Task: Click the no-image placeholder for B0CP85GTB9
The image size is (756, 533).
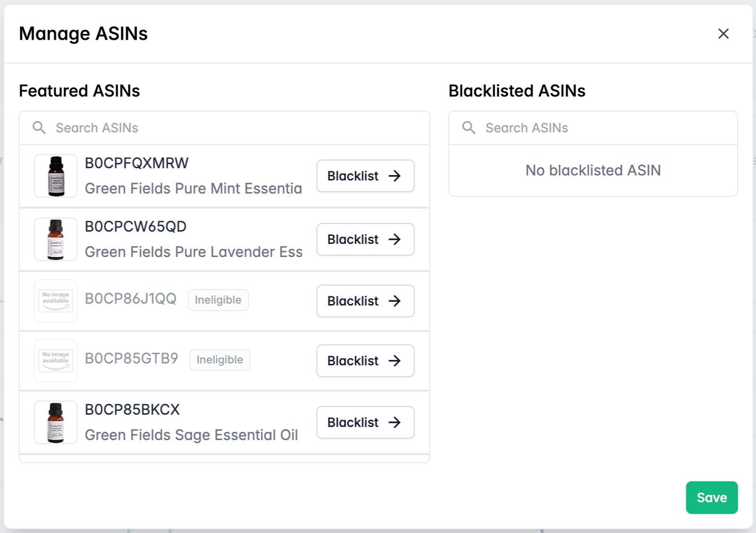Action: click(56, 361)
